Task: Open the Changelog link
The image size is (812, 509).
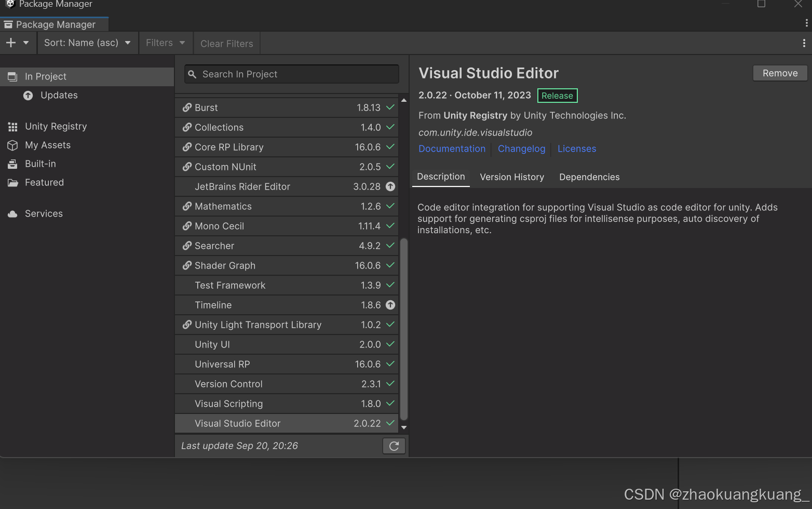Action: (x=521, y=149)
